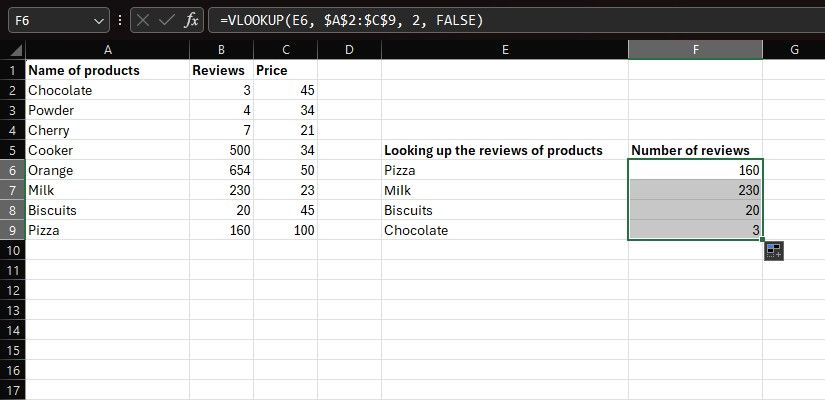825x400 pixels.
Task: Open the Auto Fill Options icon
Action: click(x=773, y=251)
